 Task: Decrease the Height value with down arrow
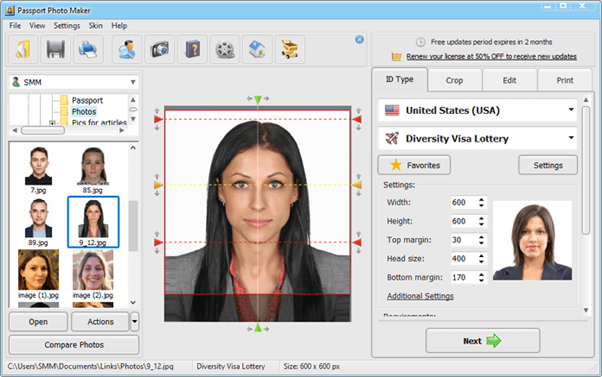point(481,224)
